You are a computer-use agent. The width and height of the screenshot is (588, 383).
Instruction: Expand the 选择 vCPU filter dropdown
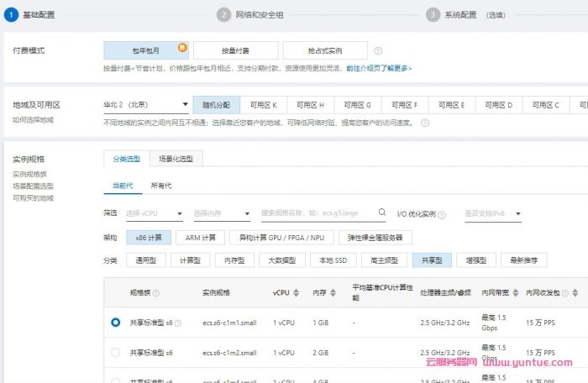154,214
